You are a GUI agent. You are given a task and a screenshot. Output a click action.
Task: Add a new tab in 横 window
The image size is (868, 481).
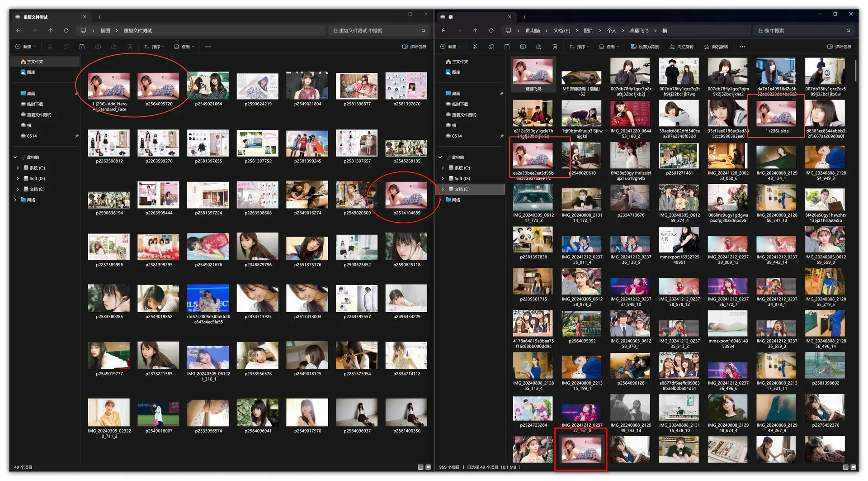(524, 17)
